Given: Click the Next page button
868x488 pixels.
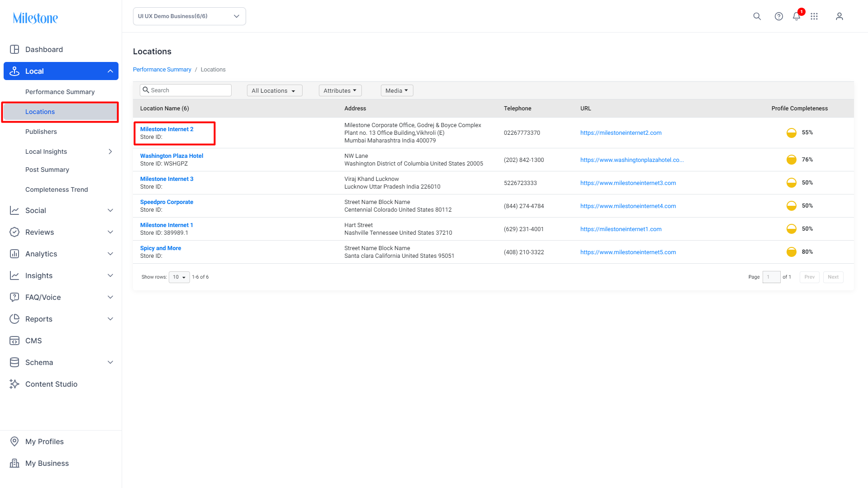Looking at the screenshot, I should coord(833,277).
